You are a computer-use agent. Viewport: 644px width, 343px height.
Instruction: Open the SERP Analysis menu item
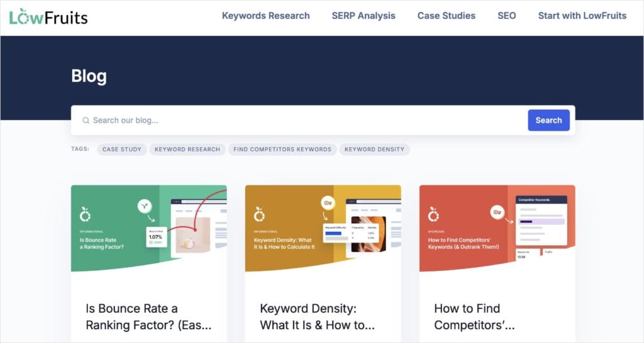pos(364,16)
